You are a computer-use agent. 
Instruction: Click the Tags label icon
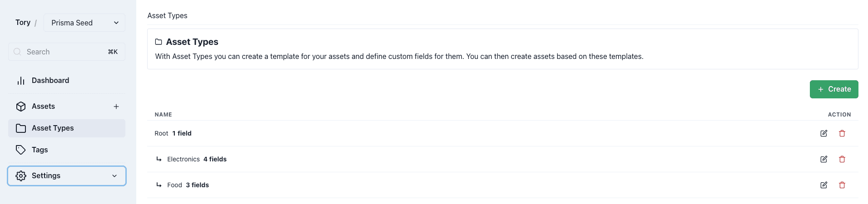21,150
